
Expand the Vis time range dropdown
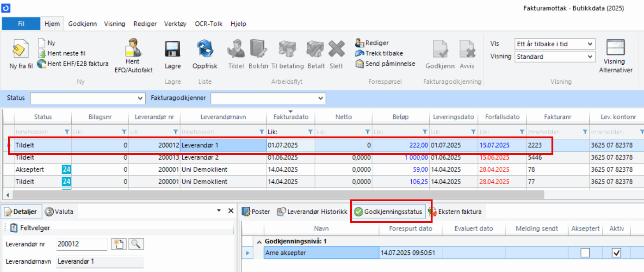[x=590, y=44]
